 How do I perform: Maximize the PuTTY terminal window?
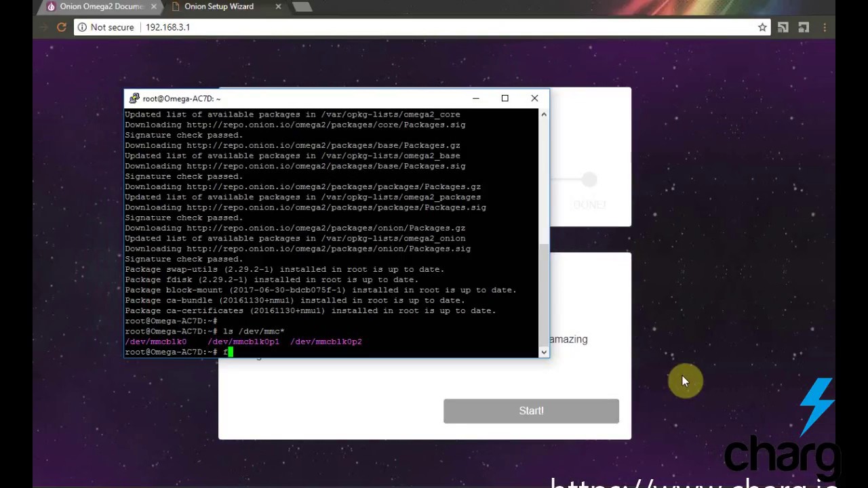(505, 98)
